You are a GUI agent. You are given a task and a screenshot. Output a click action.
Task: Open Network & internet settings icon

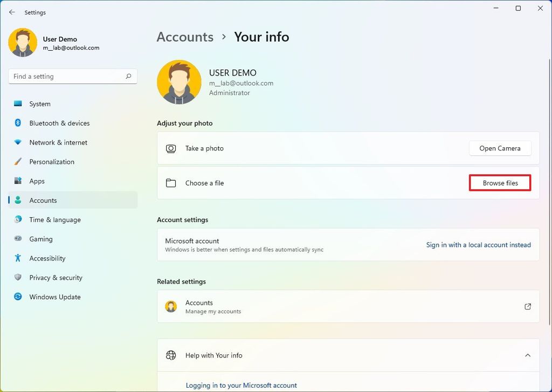point(17,142)
